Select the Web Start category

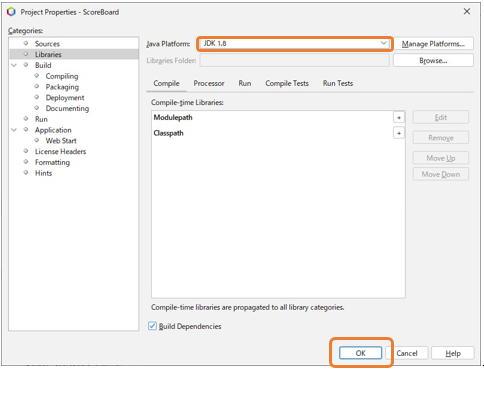(x=61, y=141)
